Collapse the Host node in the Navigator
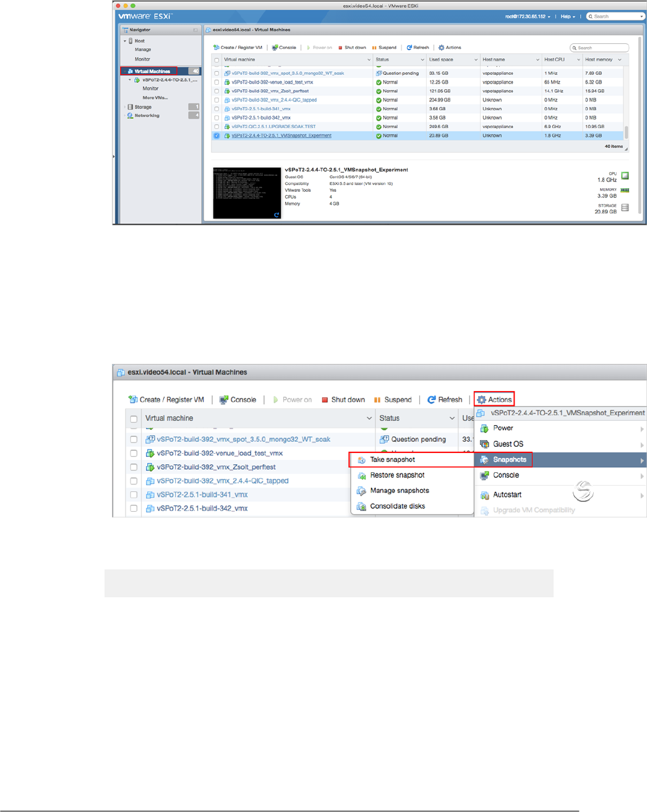This screenshot has width=647, height=812. (124, 41)
